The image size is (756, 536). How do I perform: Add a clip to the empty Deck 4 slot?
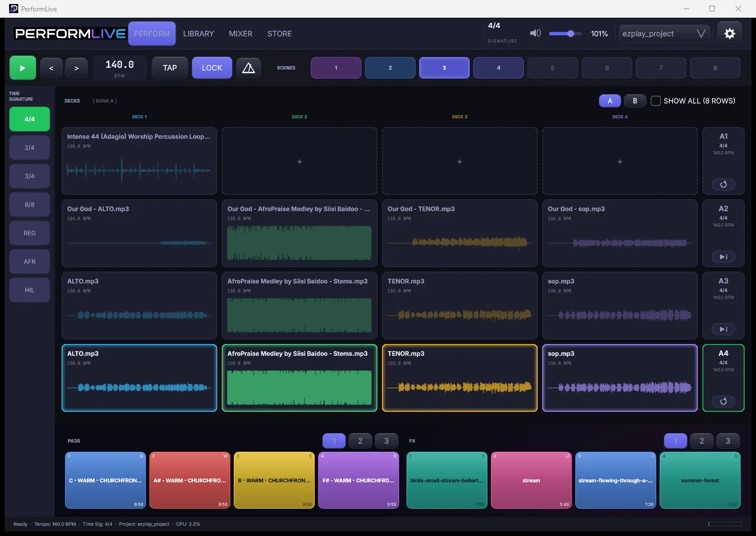[x=620, y=161]
